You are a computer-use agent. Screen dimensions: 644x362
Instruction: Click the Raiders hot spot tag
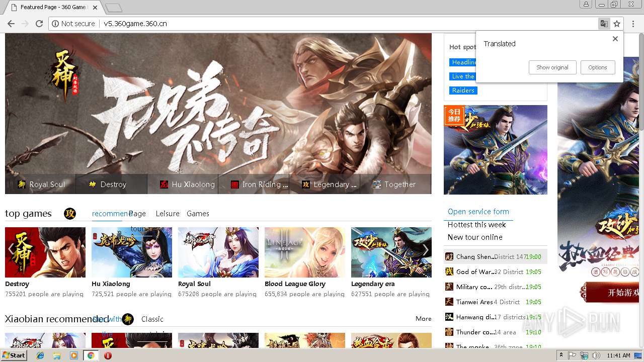tap(463, 90)
